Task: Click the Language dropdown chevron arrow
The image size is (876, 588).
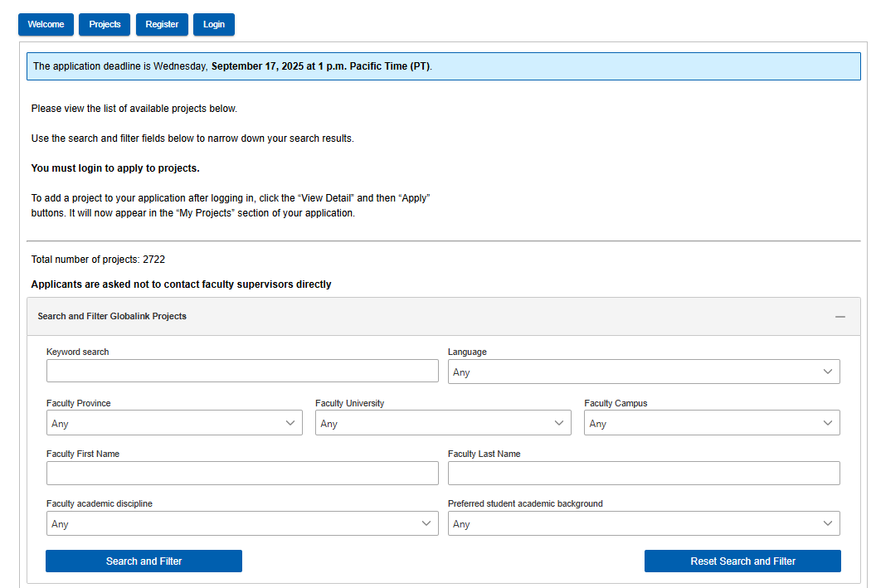Action: [x=827, y=372]
